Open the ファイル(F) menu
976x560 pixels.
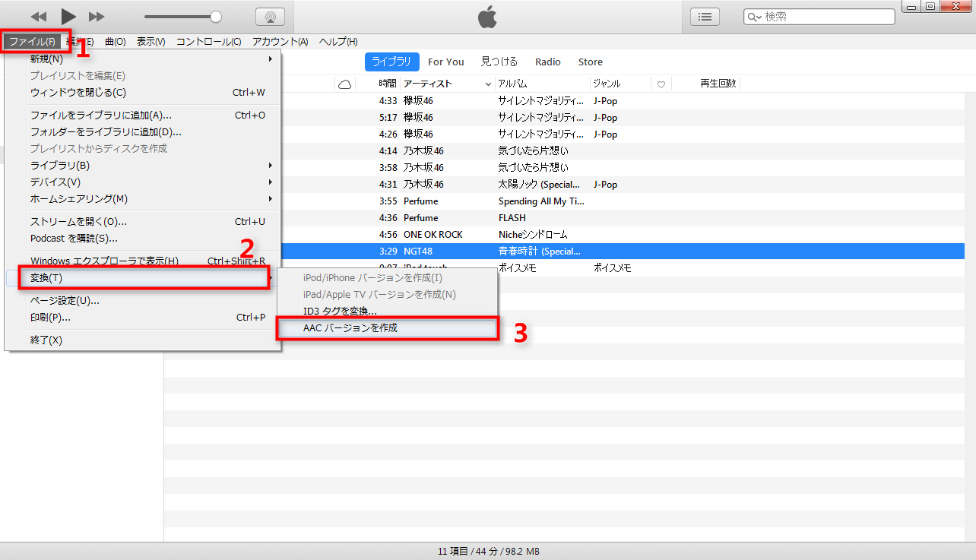click(x=33, y=42)
